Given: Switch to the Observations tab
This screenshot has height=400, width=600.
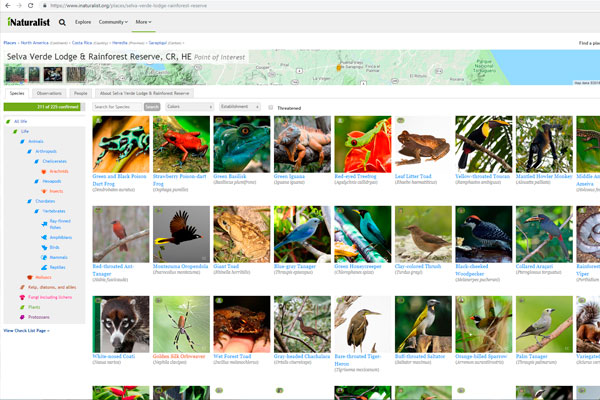Looking at the screenshot, I should (x=49, y=92).
